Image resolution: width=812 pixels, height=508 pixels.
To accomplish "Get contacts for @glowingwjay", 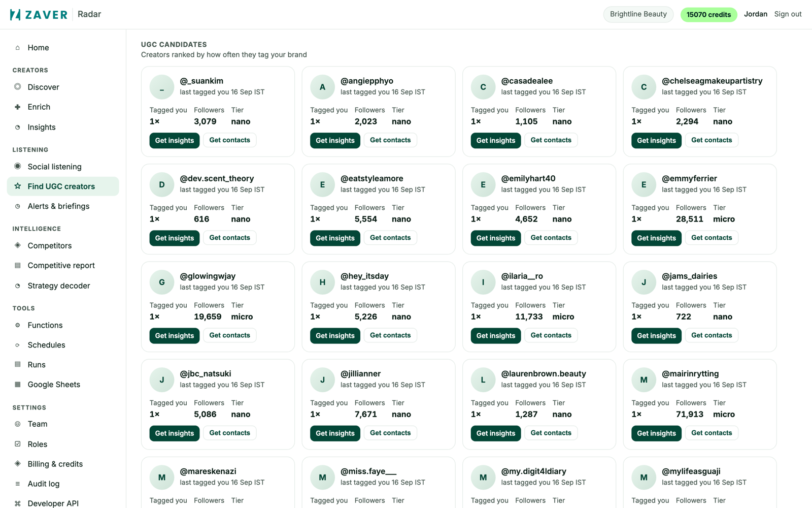I will 229,335.
